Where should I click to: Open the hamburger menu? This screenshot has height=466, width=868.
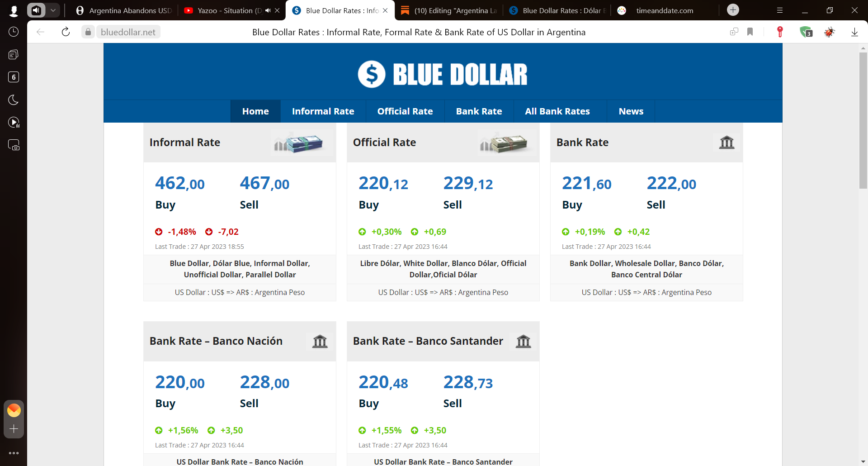click(x=780, y=10)
